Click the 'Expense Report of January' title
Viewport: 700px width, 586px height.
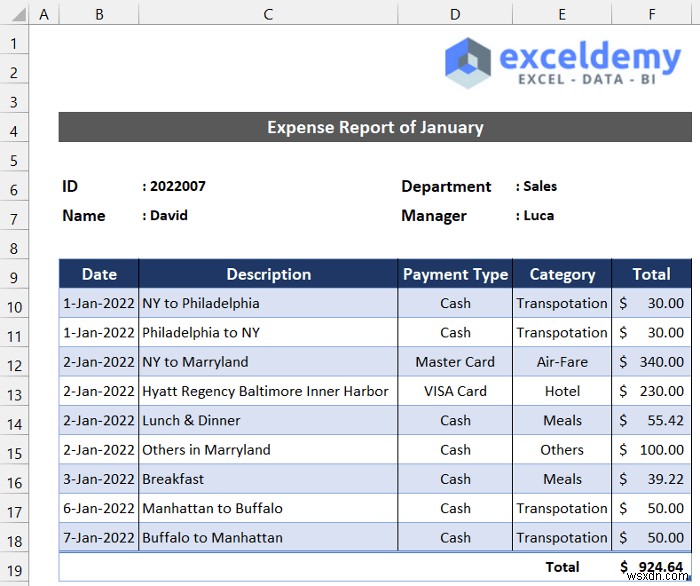375,127
